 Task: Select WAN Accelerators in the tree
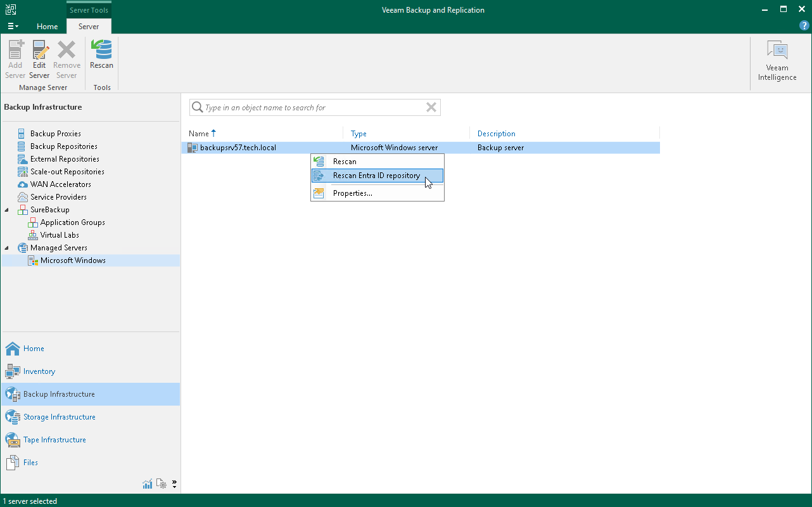pyautogui.click(x=61, y=184)
